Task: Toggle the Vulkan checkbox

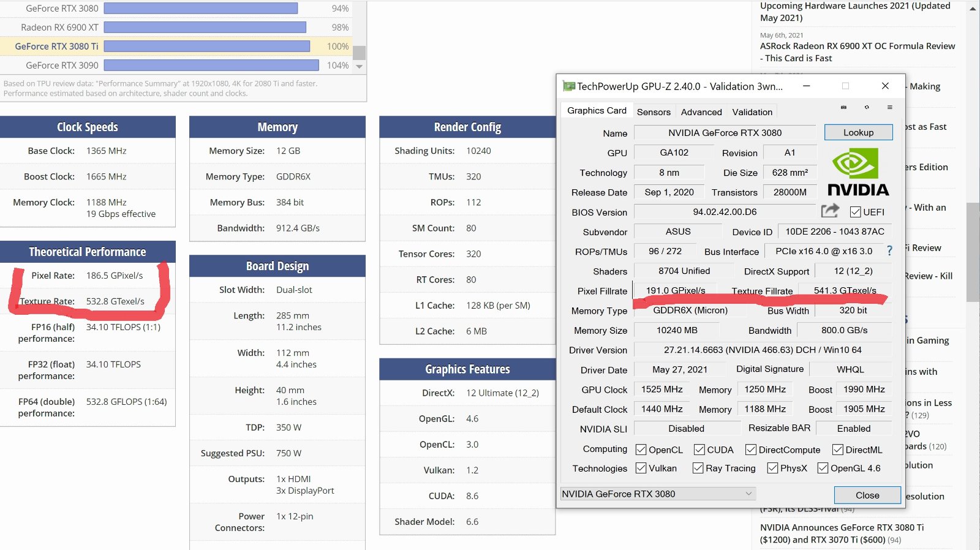Action: point(641,468)
